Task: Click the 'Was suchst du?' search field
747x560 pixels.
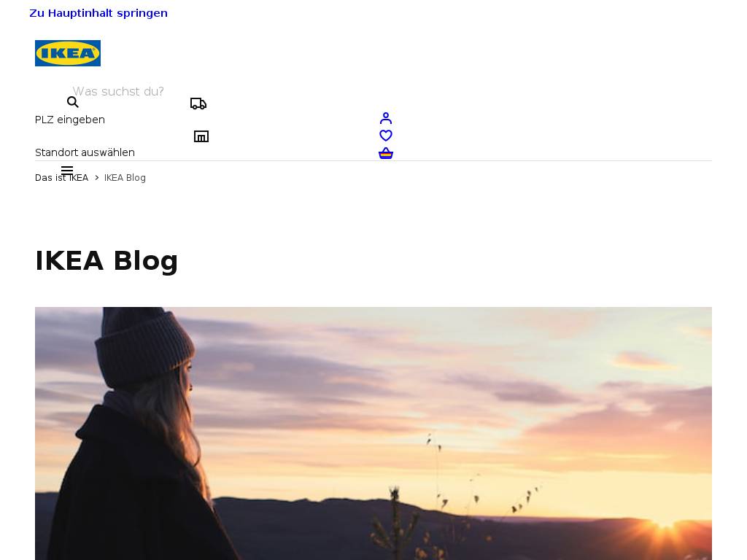Action: click(x=118, y=91)
